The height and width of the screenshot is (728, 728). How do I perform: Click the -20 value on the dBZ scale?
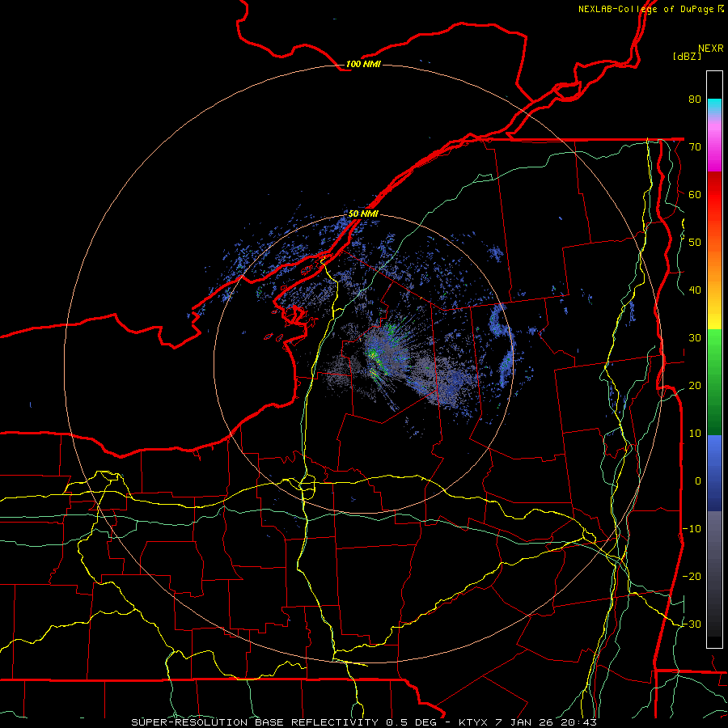[x=692, y=576]
